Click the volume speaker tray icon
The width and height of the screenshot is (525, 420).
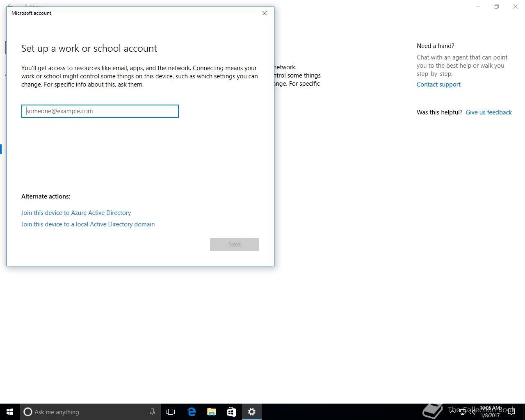(x=472, y=412)
